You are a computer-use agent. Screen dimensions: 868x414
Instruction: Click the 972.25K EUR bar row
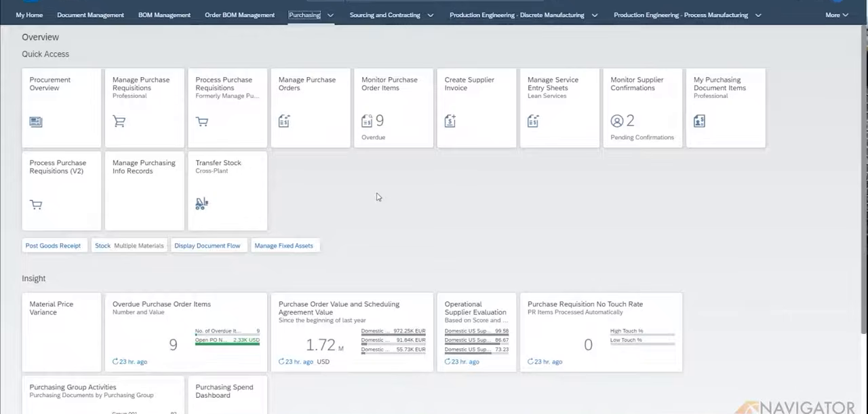click(393, 331)
